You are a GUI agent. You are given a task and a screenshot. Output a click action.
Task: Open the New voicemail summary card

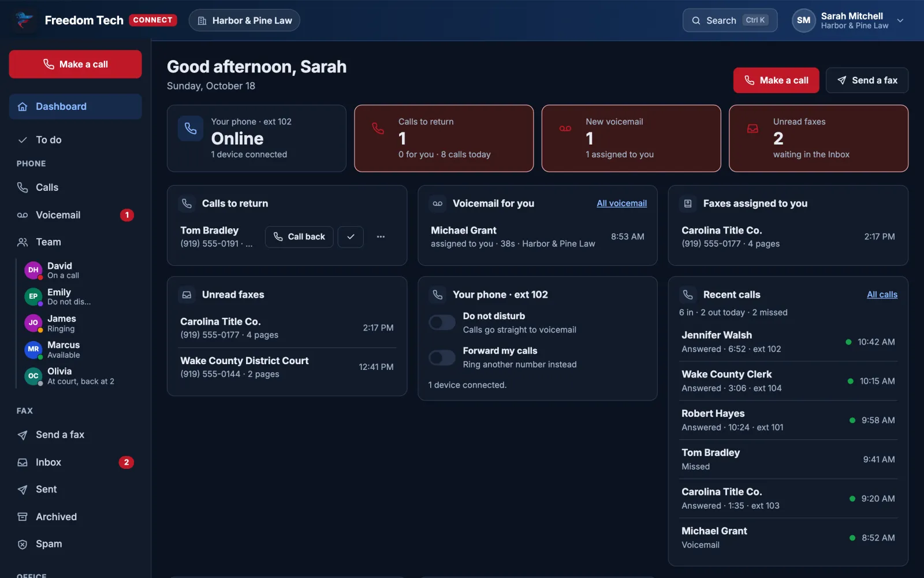pyautogui.click(x=631, y=138)
